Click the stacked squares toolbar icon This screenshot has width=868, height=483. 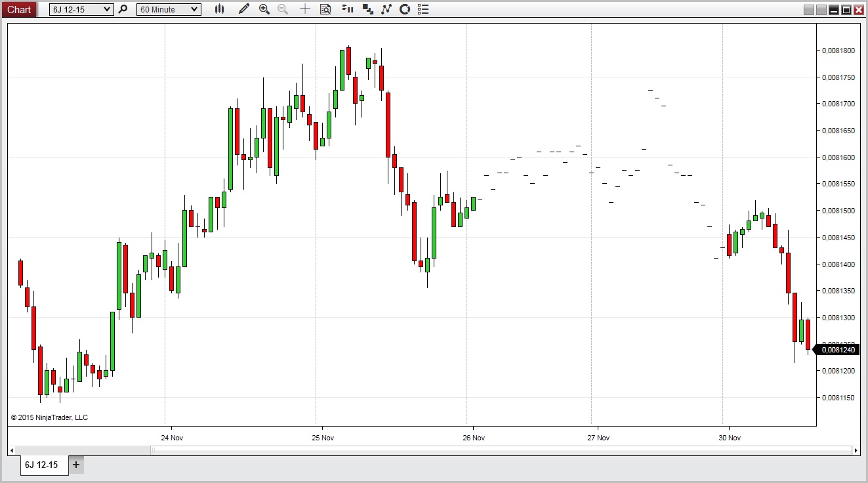368,9
